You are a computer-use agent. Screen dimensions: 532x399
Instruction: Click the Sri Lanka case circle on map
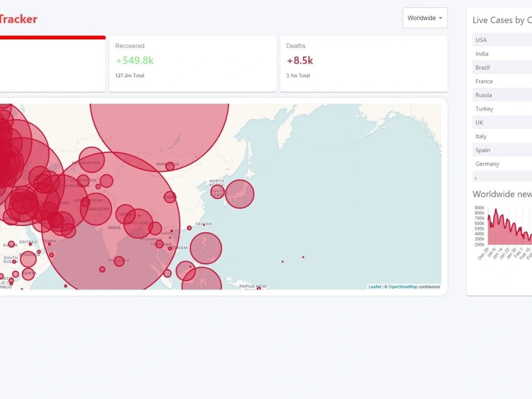[x=119, y=261]
